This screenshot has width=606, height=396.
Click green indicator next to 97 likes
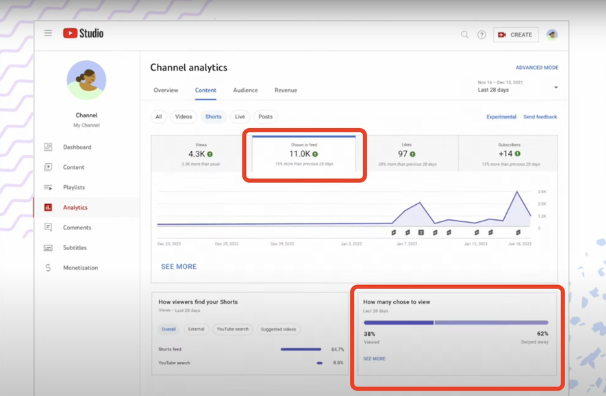[413, 154]
